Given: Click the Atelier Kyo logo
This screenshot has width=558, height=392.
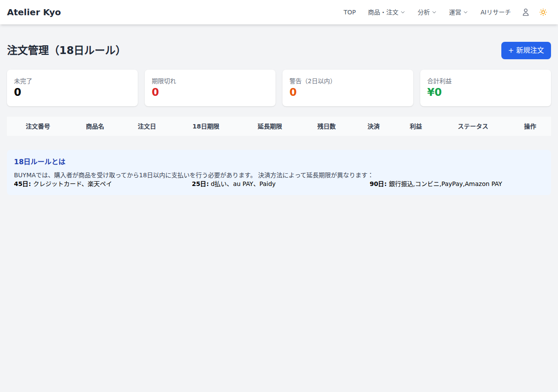Looking at the screenshot, I should pyautogui.click(x=34, y=12).
